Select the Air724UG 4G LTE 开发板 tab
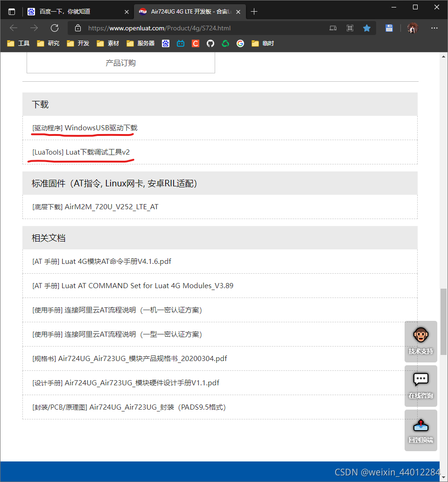This screenshot has width=448, height=482. coord(191,12)
